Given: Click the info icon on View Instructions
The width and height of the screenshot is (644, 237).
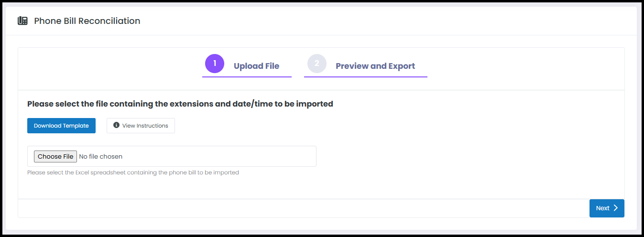Looking at the screenshot, I should pyautogui.click(x=116, y=125).
